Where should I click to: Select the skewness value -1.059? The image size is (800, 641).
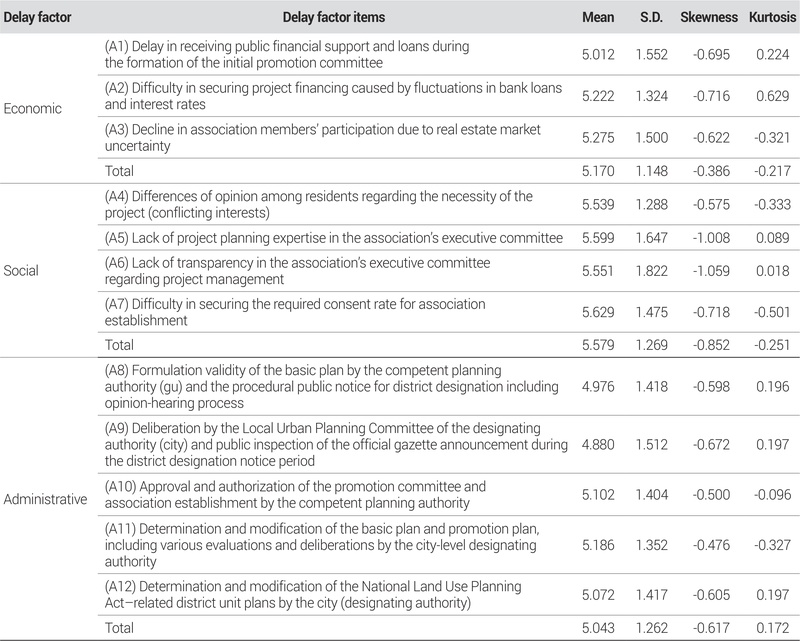tap(712, 271)
